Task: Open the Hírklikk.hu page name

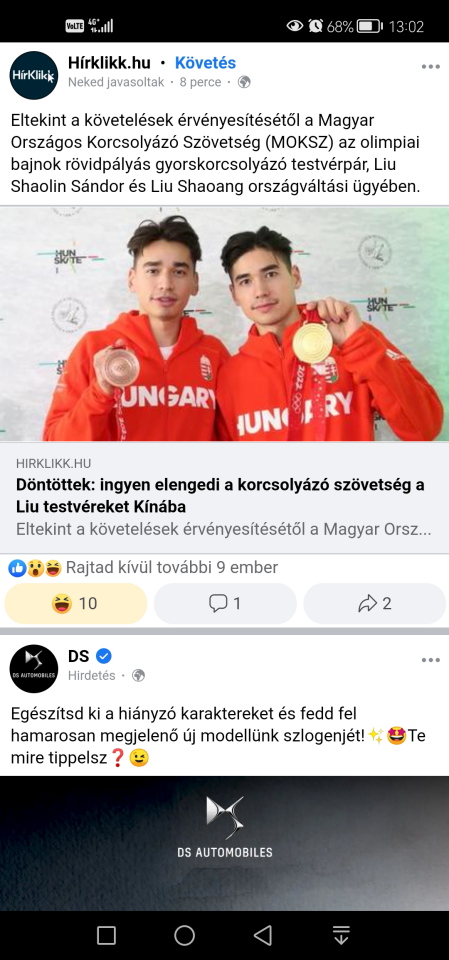Action: pyautogui.click(x=110, y=62)
